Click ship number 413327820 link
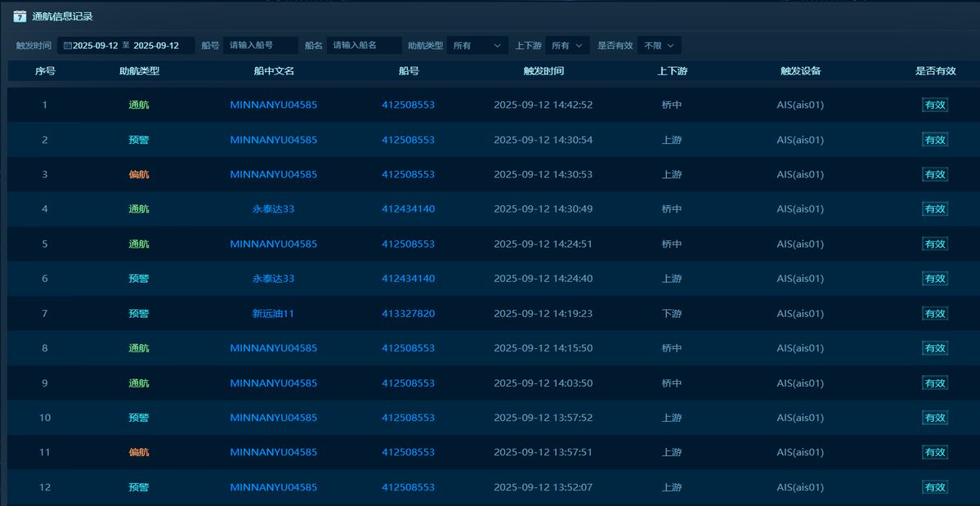980x506 pixels. [408, 313]
